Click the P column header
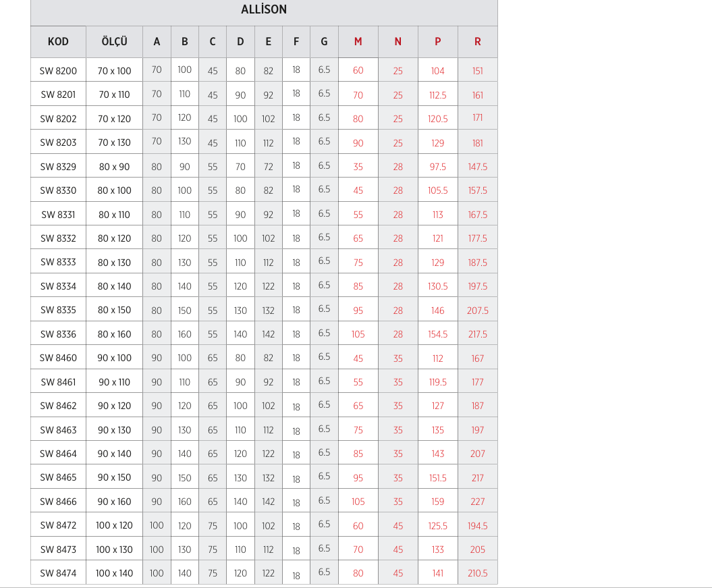712x588 pixels. [x=438, y=42]
